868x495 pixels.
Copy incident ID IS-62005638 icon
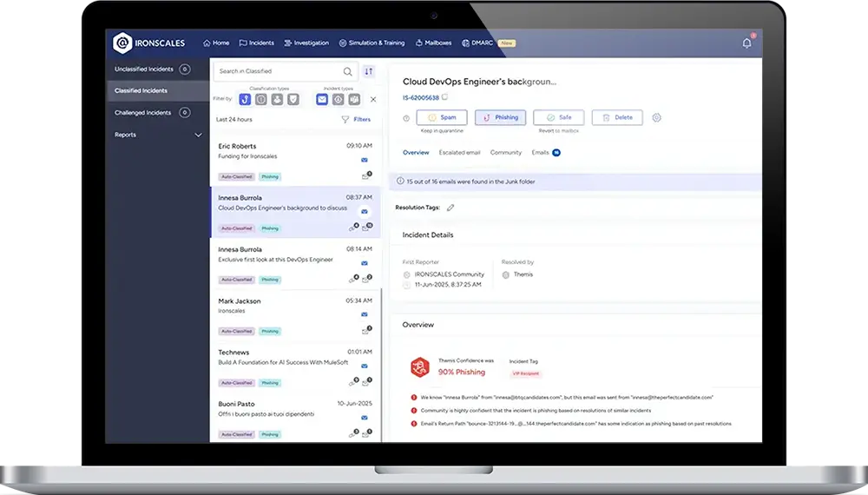pos(444,97)
